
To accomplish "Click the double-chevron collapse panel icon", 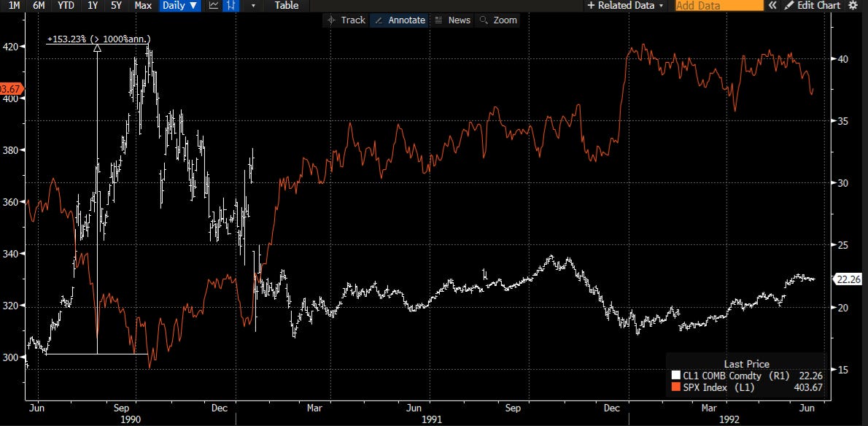I will pos(774,5).
